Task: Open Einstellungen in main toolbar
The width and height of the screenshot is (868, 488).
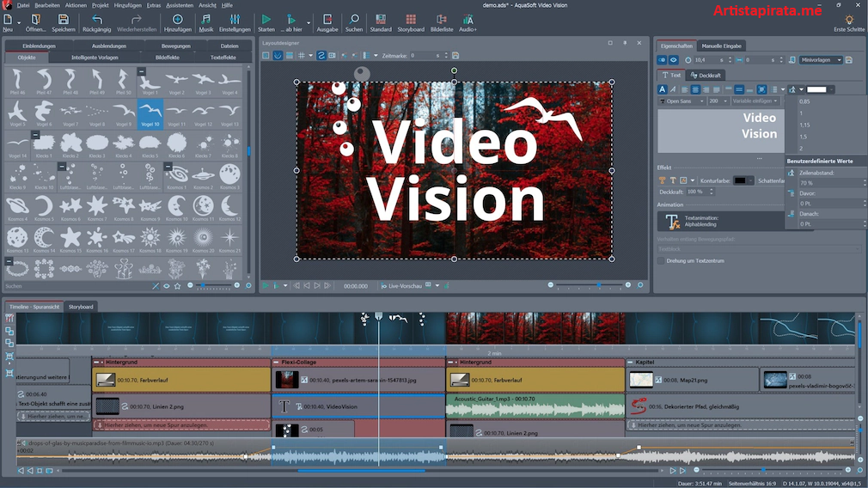Action: 235,22
